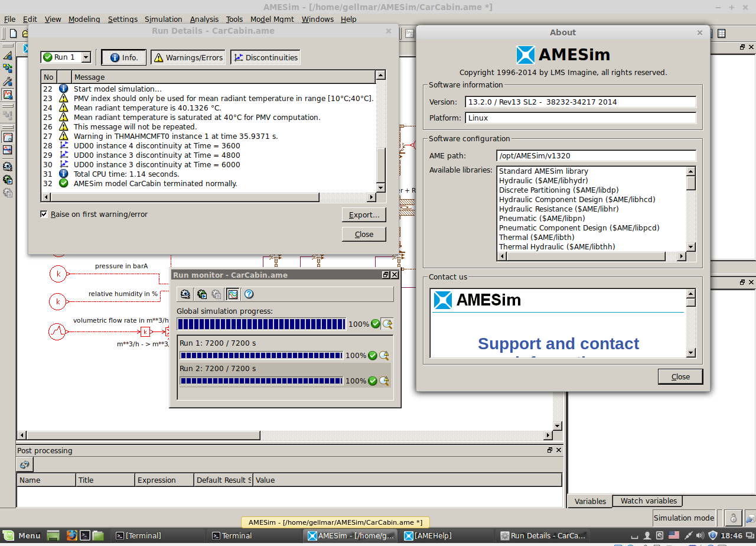
Task: Click the Global simulation progress bar
Action: coord(261,324)
